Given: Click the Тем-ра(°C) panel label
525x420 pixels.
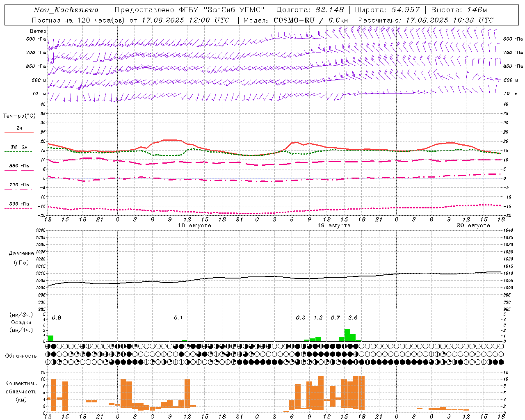Looking at the screenshot, I should (19, 116).
